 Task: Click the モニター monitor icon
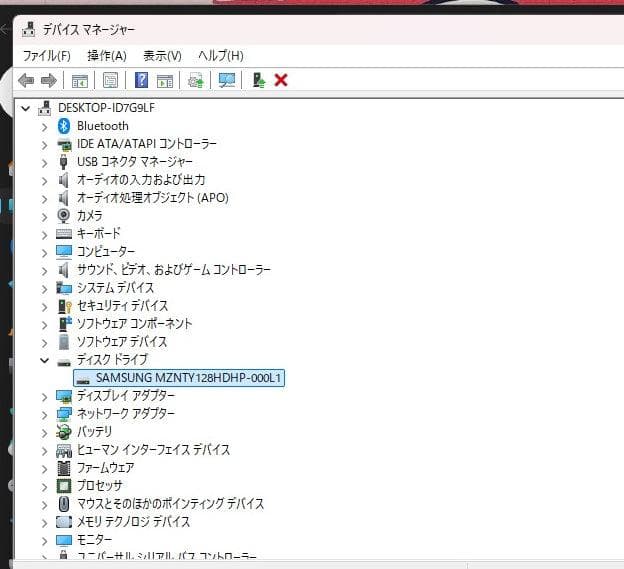[64, 540]
